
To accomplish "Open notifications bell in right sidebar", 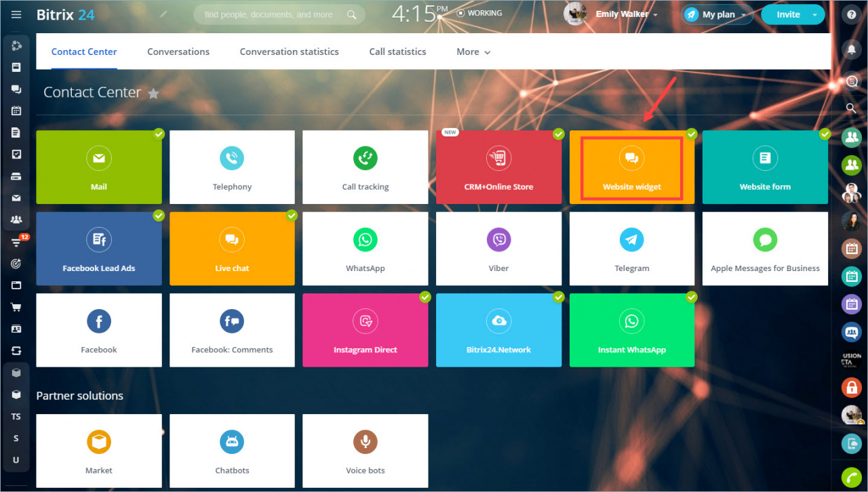I will coord(851,49).
